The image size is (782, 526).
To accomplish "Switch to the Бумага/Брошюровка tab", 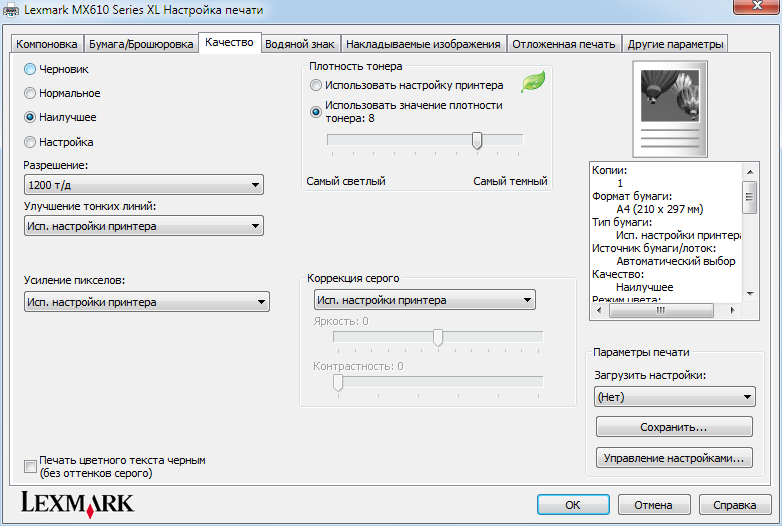I will (141, 44).
